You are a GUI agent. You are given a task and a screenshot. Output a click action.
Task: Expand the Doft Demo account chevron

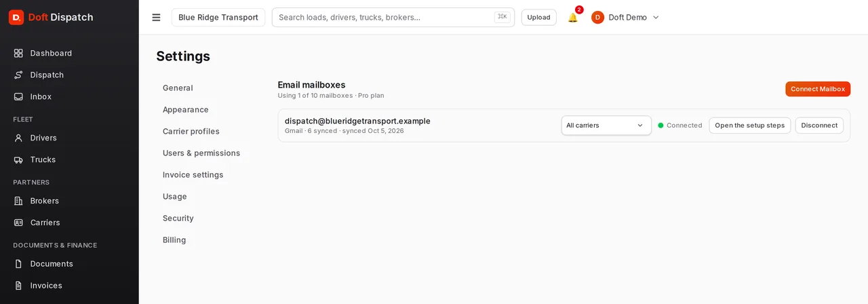[x=656, y=18]
